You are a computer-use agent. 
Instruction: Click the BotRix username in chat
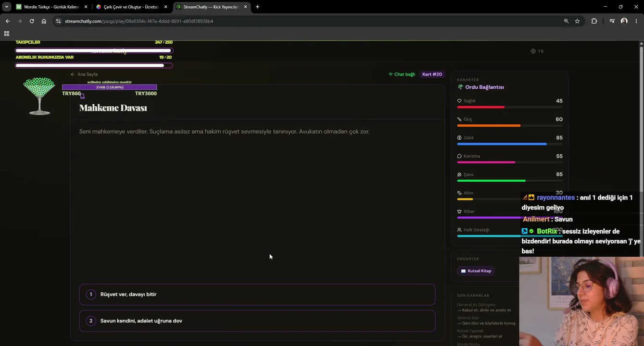click(x=547, y=231)
